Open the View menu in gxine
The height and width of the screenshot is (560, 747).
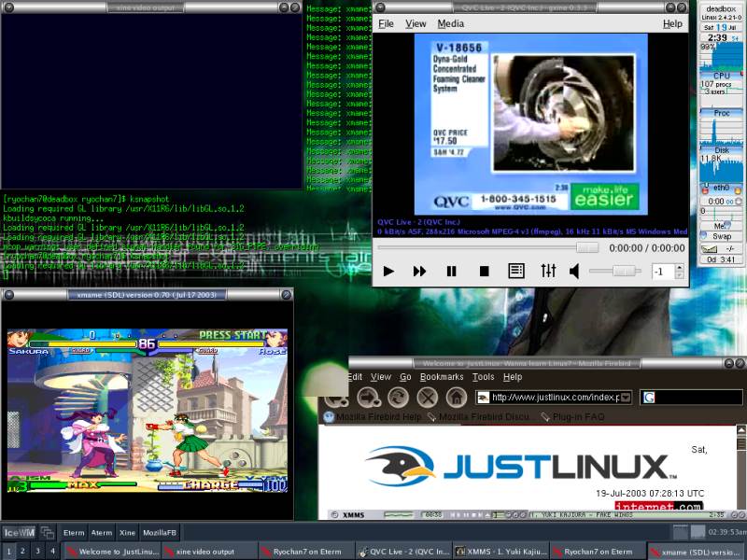pyautogui.click(x=416, y=23)
